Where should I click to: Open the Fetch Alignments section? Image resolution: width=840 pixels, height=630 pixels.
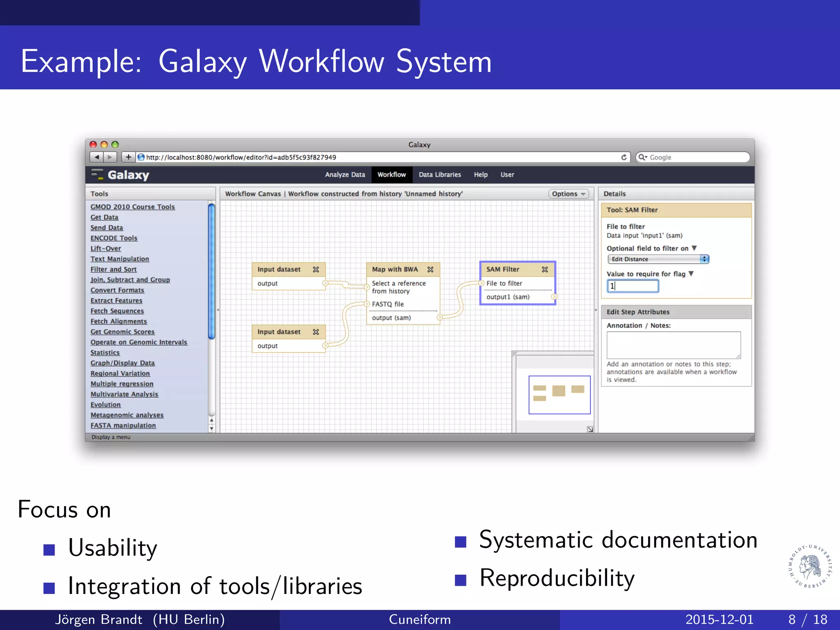[119, 322]
